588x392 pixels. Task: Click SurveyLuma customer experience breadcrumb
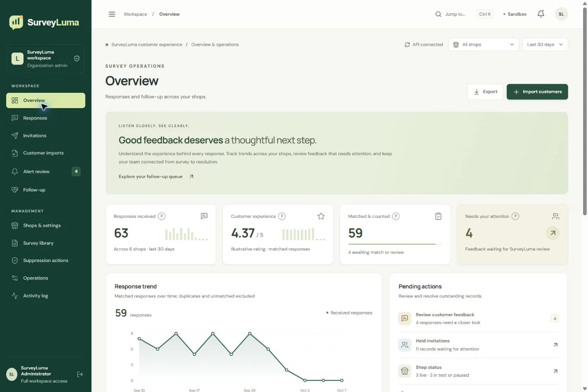146,45
